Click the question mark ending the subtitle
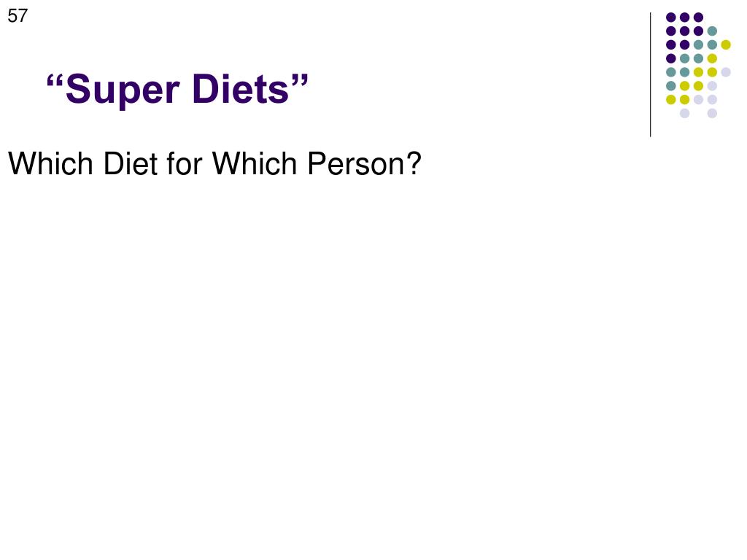Viewport: 747px width, 560px height. (414, 164)
